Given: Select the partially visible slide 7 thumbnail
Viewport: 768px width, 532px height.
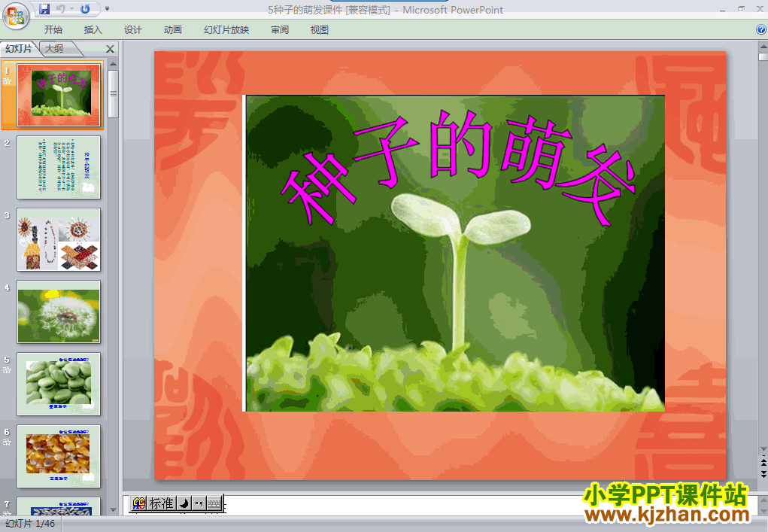Looking at the screenshot, I should coord(59,506).
